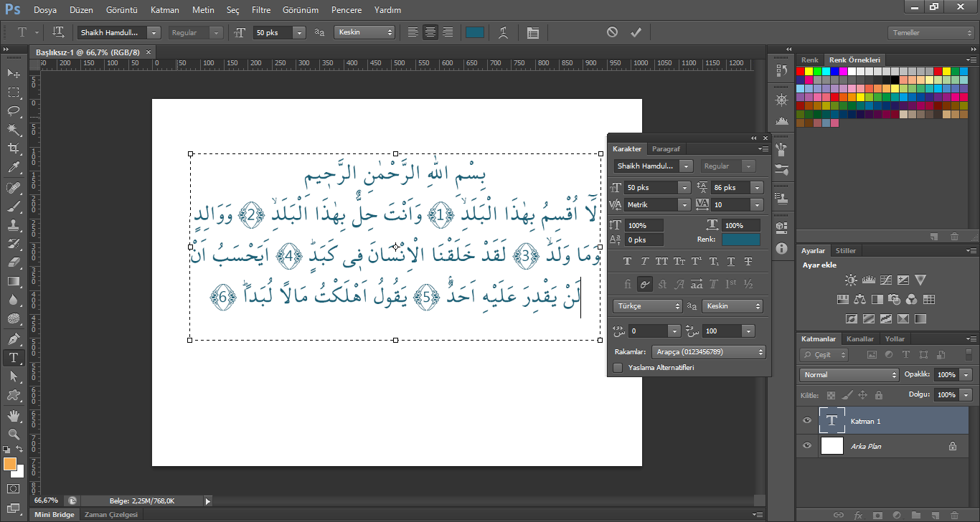
Task: Switch to the Paragraf tab
Action: (666, 149)
